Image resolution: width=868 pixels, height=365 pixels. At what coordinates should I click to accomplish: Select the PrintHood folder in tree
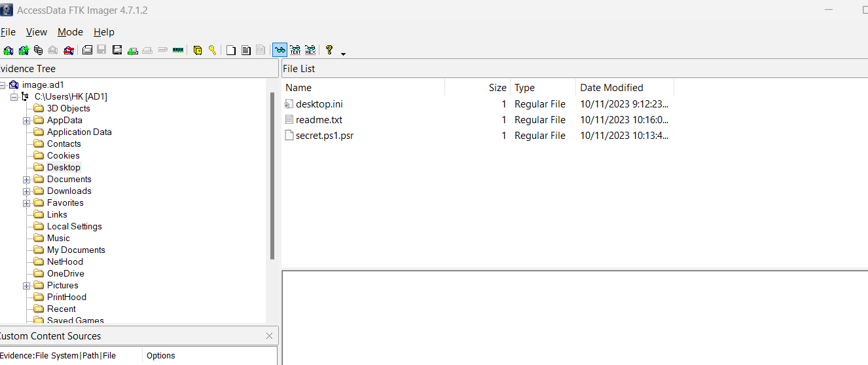[x=67, y=298]
